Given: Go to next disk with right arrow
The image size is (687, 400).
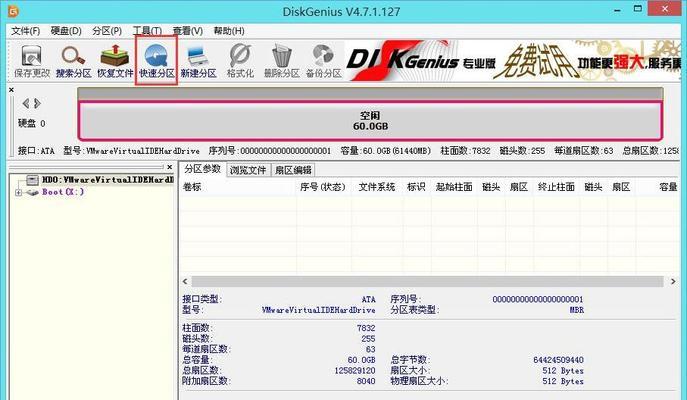Looking at the screenshot, I should [x=38, y=103].
